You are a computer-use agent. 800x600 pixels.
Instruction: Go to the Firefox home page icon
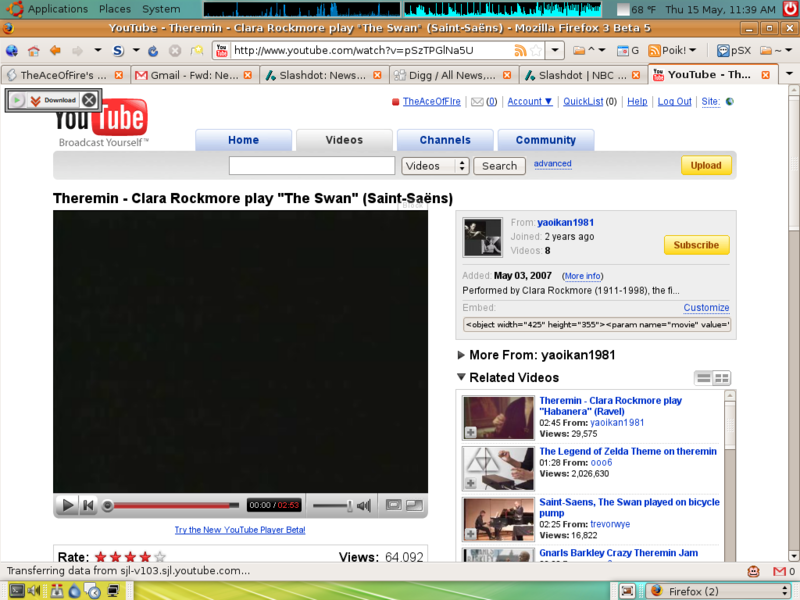point(34,51)
